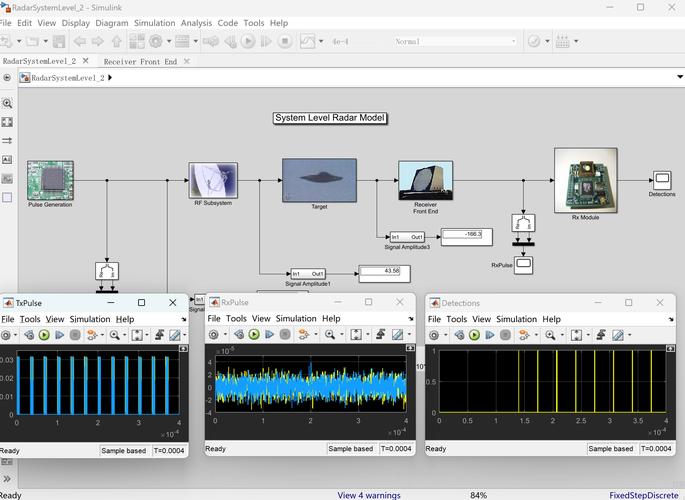Expand the breadcrumb path dropdown arrow
This screenshot has width=685, height=500.
pyautogui.click(x=680, y=77)
